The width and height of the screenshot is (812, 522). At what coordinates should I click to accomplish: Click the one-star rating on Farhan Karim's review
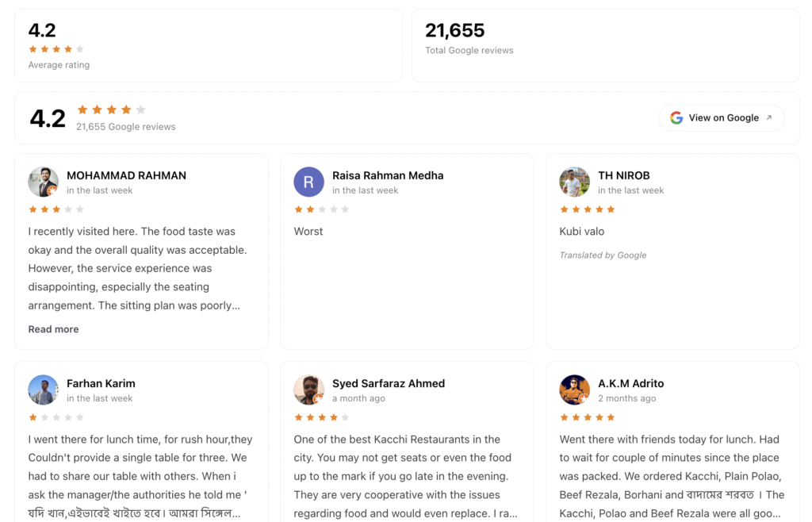click(56, 417)
